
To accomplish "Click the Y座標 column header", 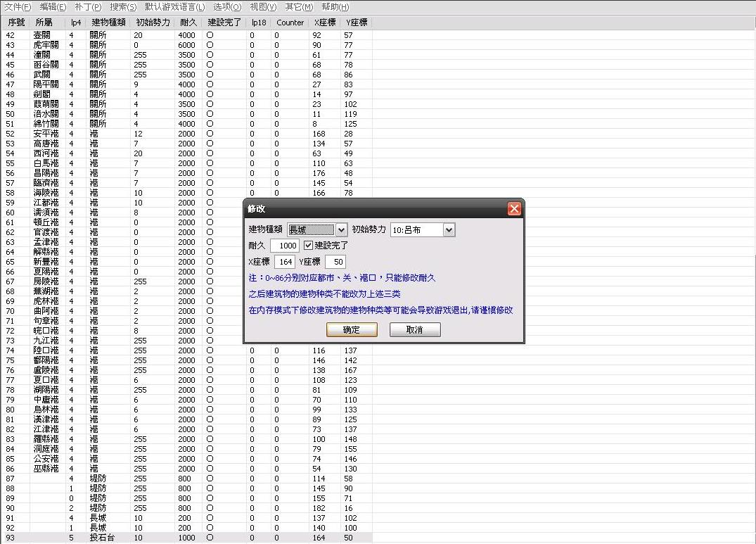I will tap(357, 23).
